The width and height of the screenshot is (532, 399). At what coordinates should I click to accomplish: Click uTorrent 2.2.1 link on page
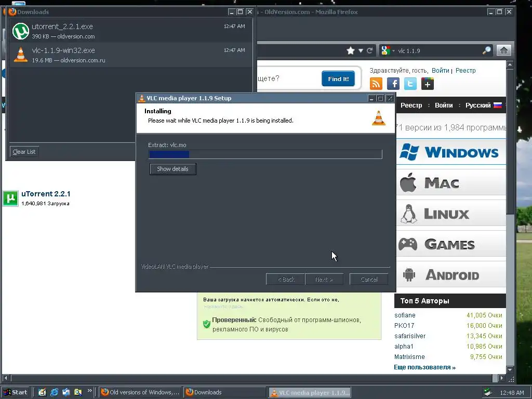(x=46, y=194)
